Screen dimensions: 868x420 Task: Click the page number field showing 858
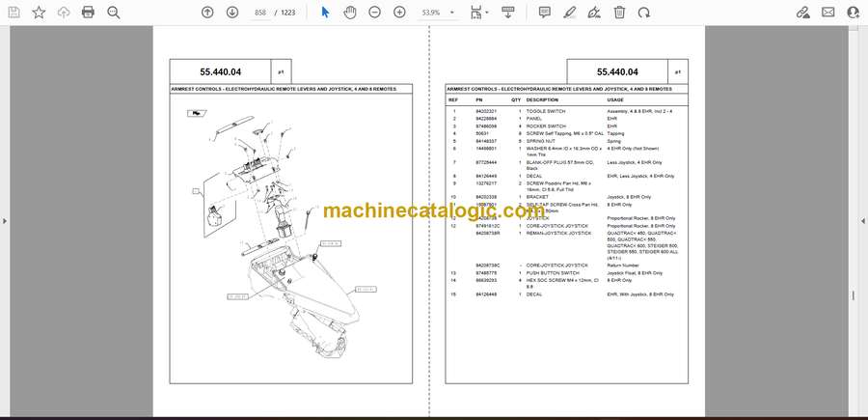point(260,13)
